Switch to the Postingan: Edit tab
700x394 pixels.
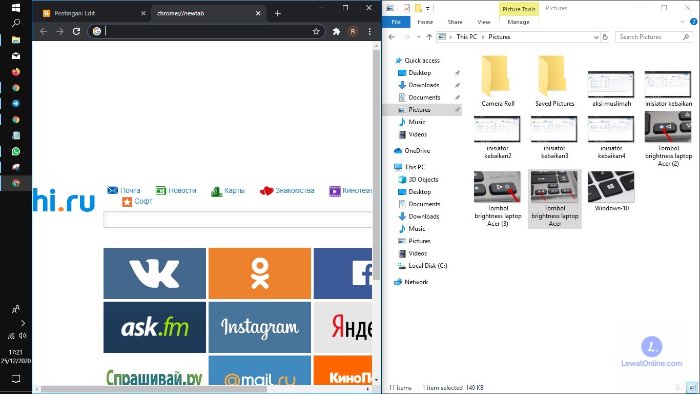(93, 13)
